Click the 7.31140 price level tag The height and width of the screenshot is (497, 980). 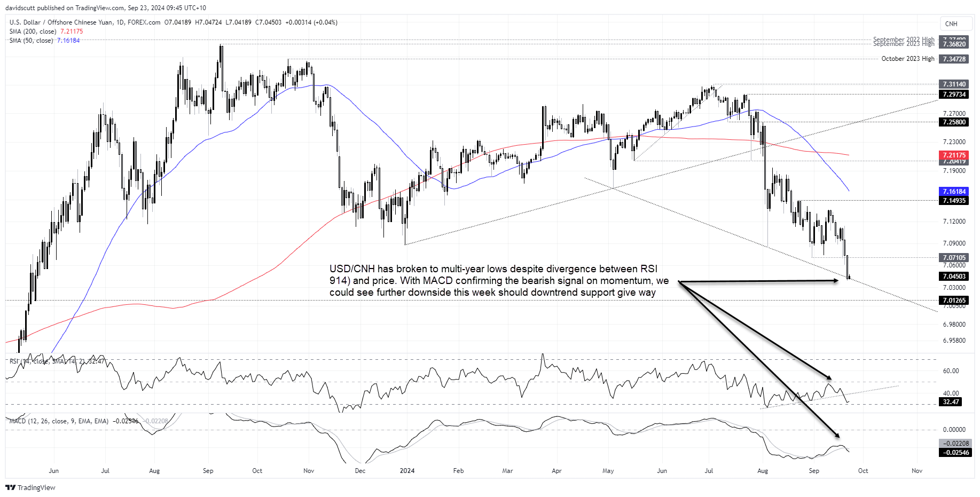tap(954, 84)
